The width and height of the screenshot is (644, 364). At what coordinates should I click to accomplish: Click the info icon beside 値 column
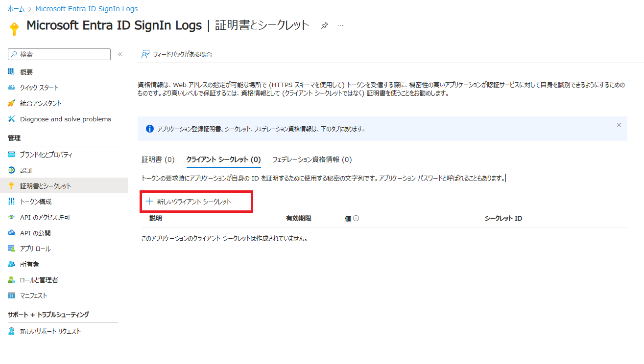pos(356,218)
